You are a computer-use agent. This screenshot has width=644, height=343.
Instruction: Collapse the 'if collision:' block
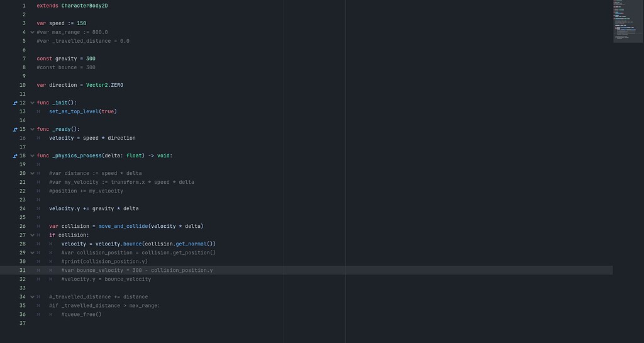(32, 235)
